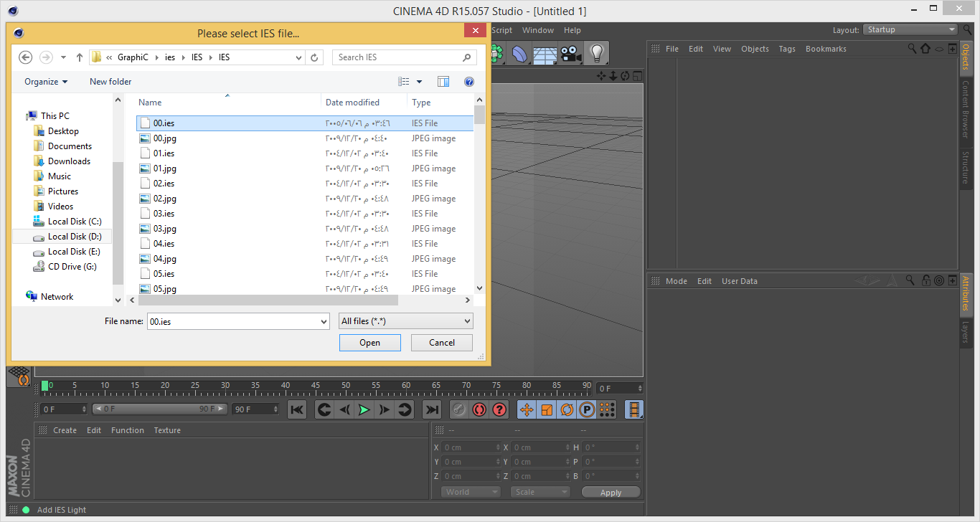Click the green playhead marker at frame 0

[x=45, y=386]
